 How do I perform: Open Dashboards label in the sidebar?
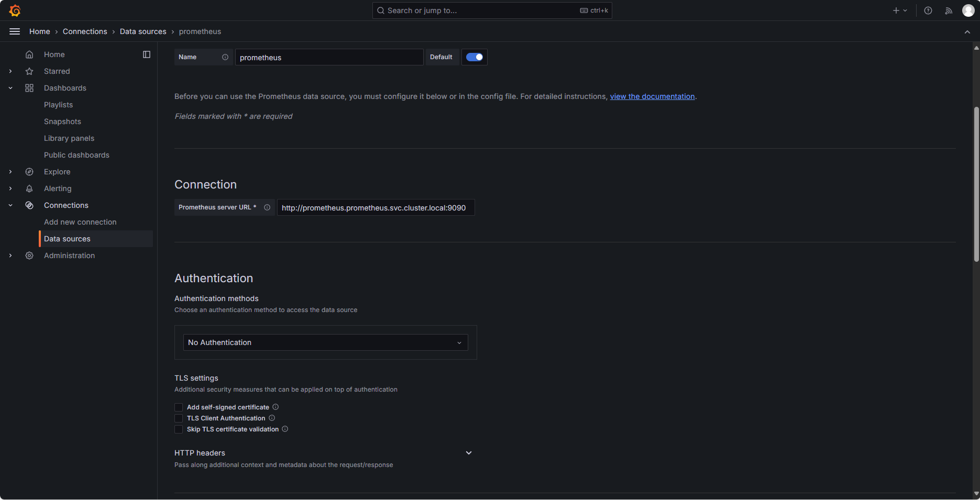coord(65,88)
